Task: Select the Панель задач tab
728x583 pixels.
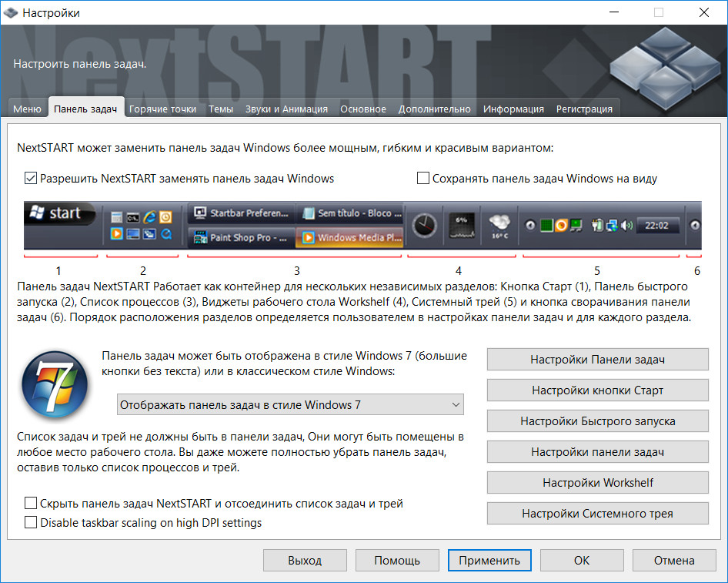Action: [x=85, y=109]
